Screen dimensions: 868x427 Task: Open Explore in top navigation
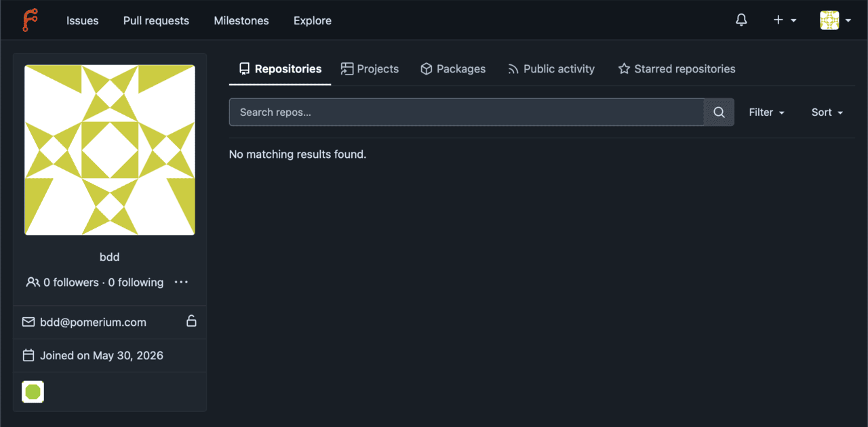[x=313, y=20]
